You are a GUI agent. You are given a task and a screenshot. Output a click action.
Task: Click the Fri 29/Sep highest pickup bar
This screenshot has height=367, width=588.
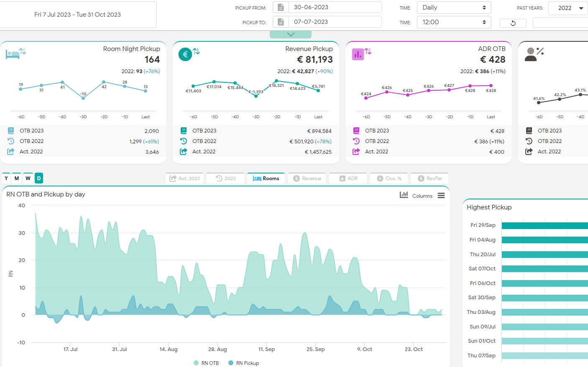click(545, 226)
